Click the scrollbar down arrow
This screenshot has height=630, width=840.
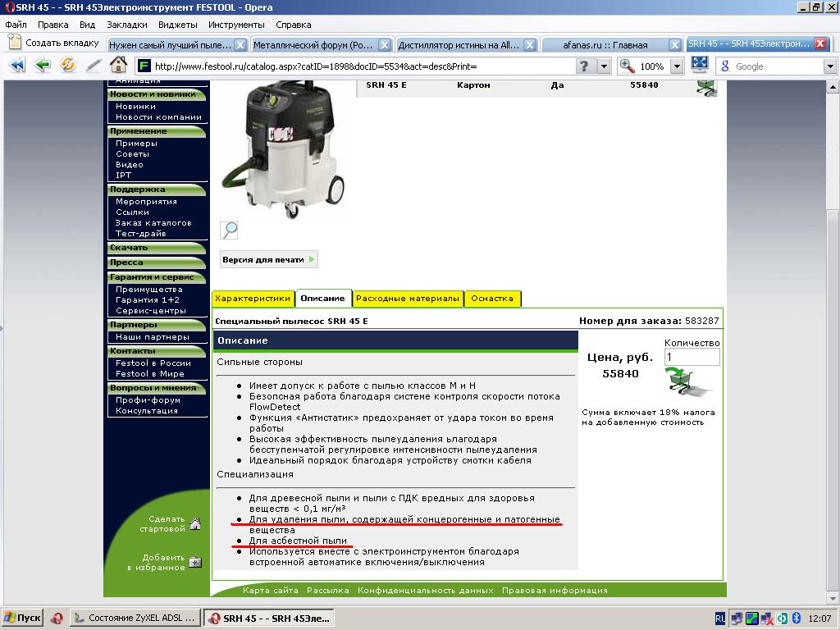(x=833, y=598)
